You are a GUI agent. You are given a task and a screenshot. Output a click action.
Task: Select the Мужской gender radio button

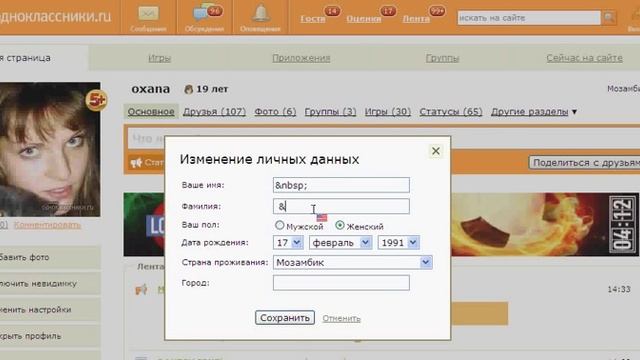click(279, 225)
